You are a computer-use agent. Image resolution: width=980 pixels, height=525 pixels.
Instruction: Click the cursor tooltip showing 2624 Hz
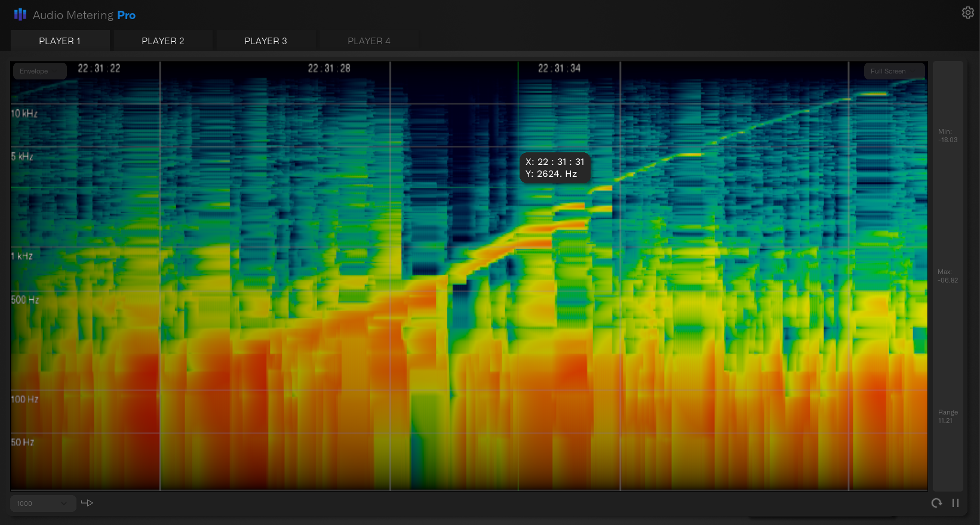(x=555, y=168)
